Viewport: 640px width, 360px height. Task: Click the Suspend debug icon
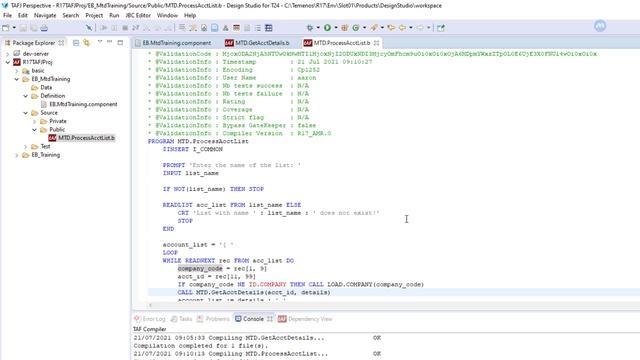(x=114, y=28)
